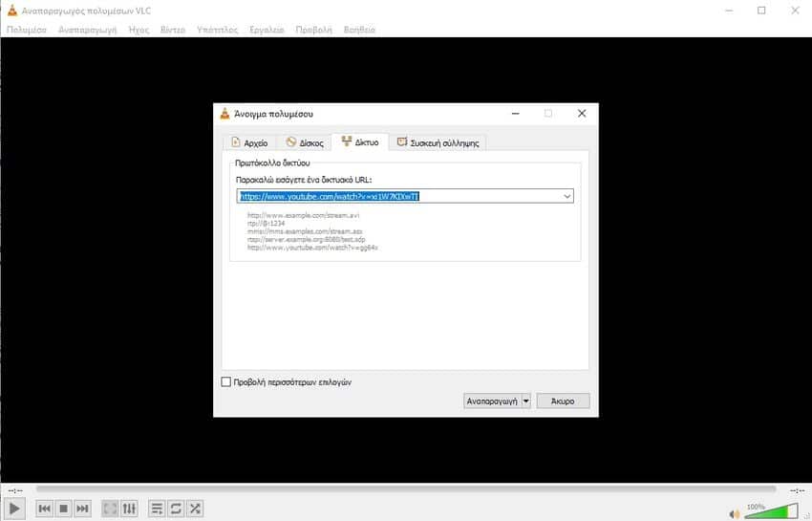Select the Δίκτυο tab

(360, 141)
